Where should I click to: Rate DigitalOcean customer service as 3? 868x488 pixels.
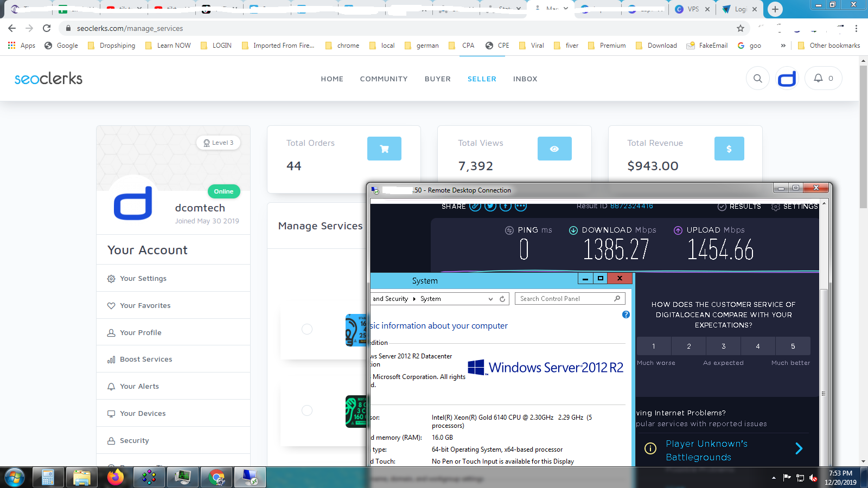[723, 346]
